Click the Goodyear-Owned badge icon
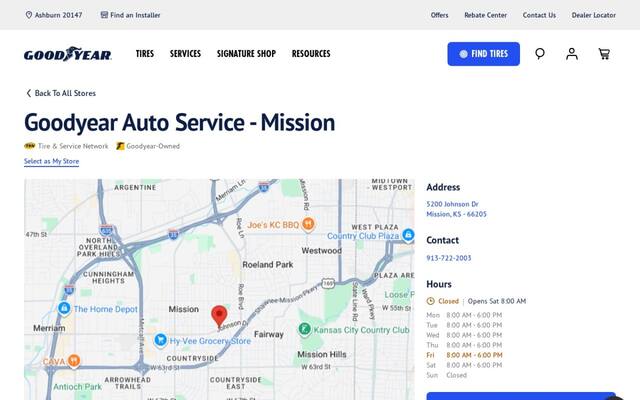640x400 pixels. point(120,146)
